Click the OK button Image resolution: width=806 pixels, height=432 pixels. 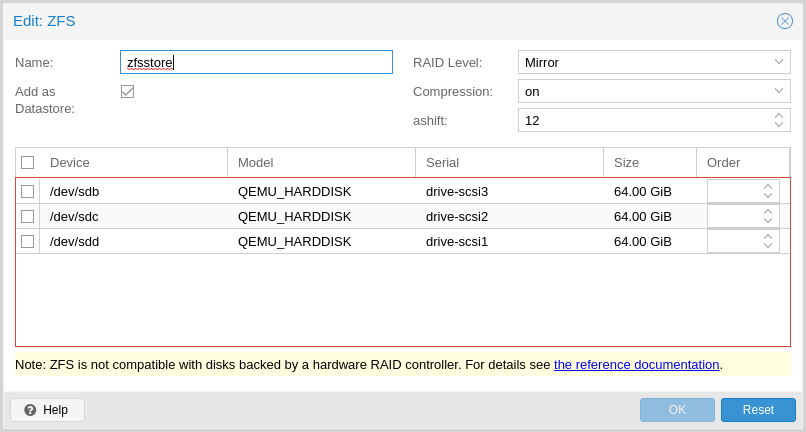[x=677, y=410]
